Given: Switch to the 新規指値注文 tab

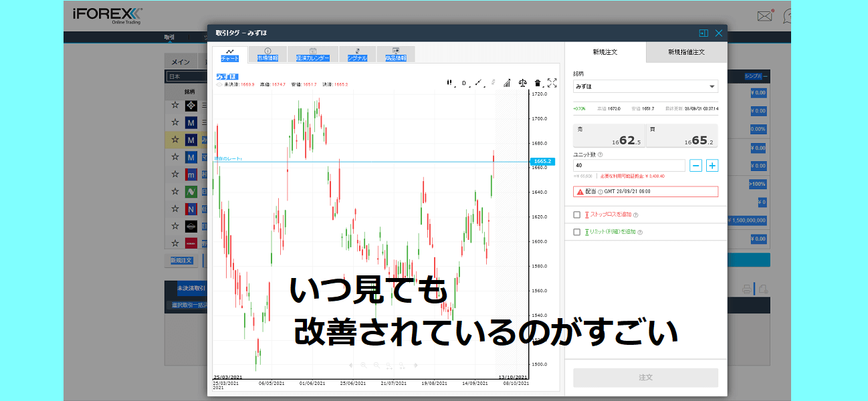Looking at the screenshot, I should click(x=686, y=52).
